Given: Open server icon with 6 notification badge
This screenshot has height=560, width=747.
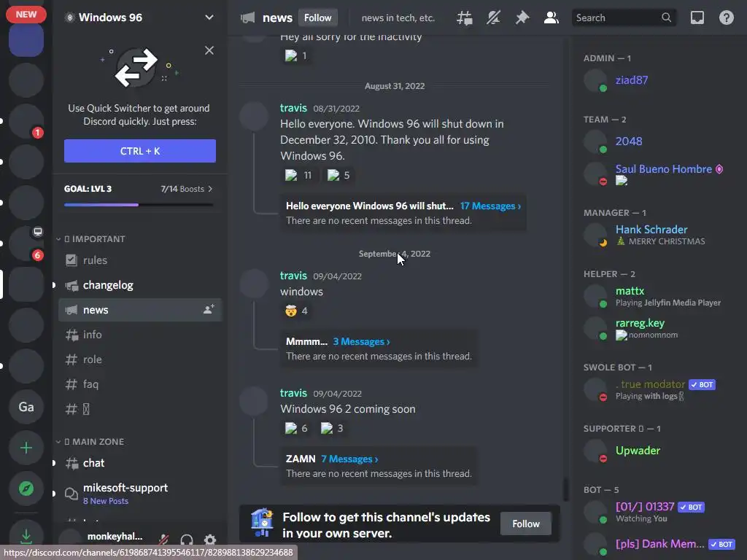Looking at the screenshot, I should point(26,244).
